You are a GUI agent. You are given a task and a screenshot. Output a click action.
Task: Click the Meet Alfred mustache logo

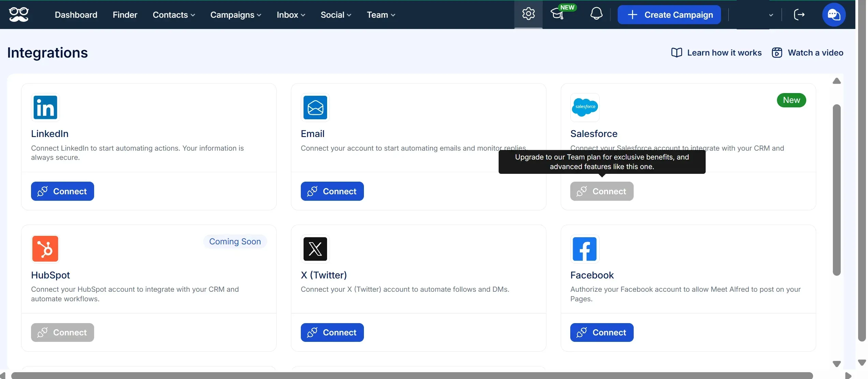coord(19,15)
